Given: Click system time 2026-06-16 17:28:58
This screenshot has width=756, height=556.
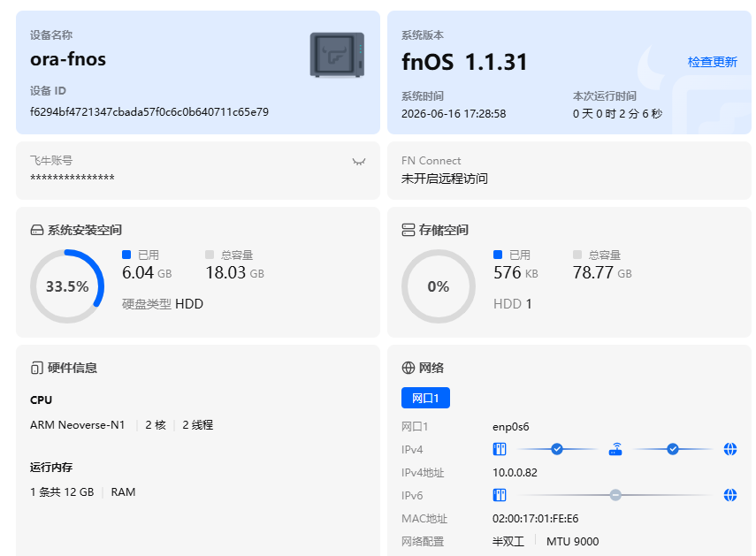Looking at the screenshot, I should pos(454,114).
